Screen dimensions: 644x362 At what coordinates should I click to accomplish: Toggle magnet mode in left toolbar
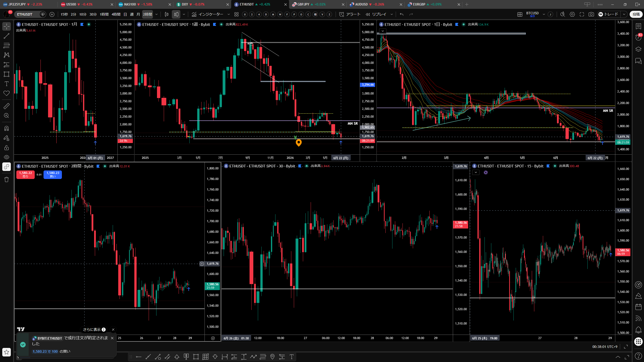coord(7,128)
